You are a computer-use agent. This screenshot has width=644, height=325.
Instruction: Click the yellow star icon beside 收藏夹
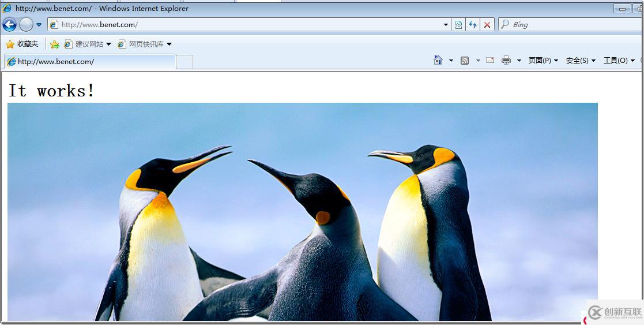(x=10, y=44)
